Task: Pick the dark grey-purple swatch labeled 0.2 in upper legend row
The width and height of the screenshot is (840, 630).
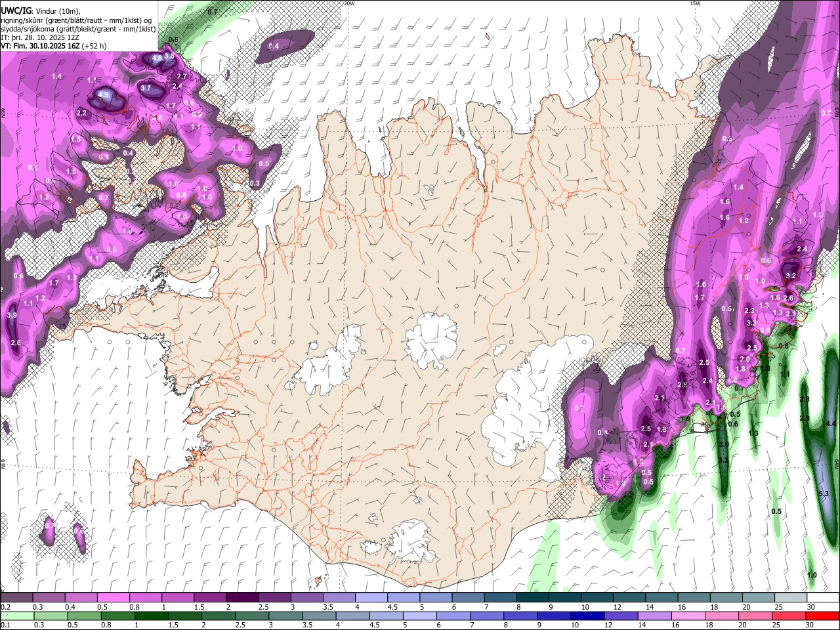Action: tap(16, 598)
